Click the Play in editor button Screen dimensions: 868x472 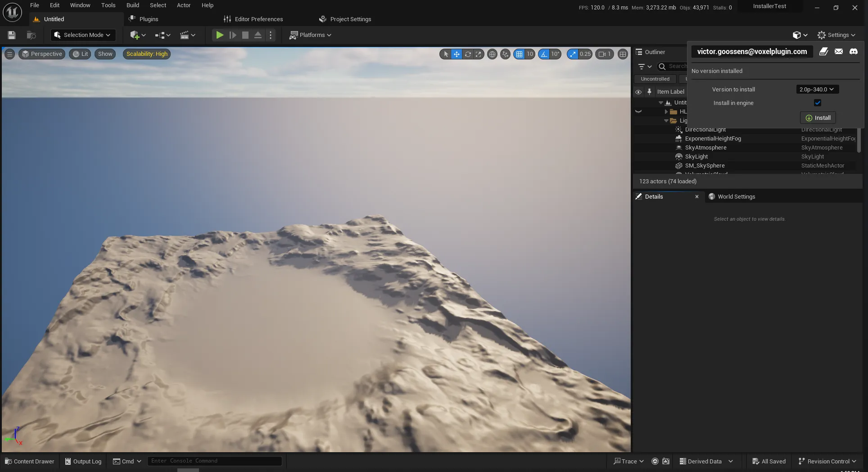219,35
